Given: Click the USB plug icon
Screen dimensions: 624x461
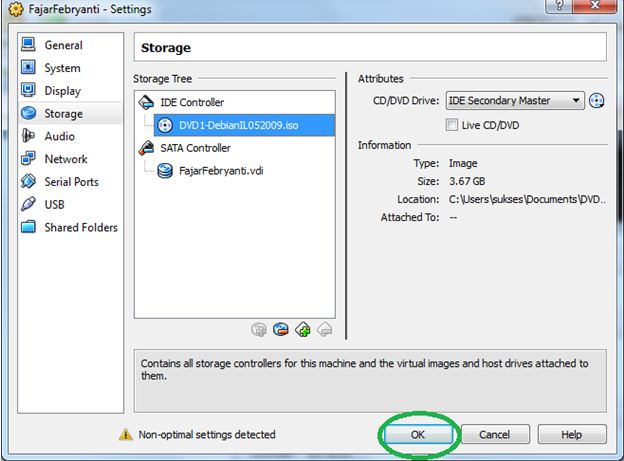Looking at the screenshot, I should 28,204.
